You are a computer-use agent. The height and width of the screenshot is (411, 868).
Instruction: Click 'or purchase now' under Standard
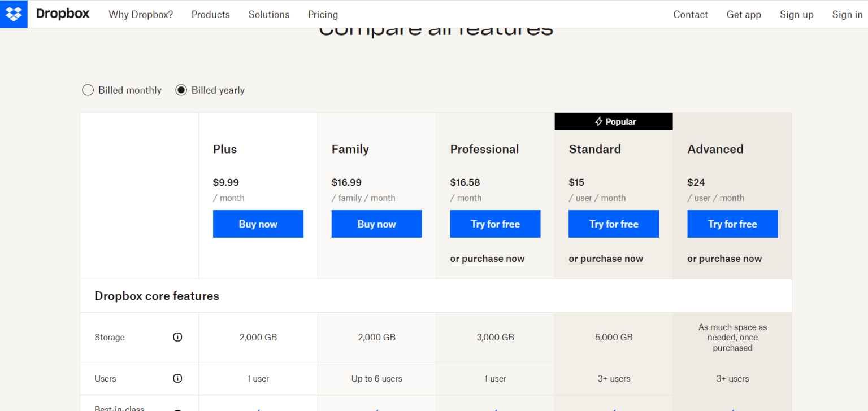[605, 259]
